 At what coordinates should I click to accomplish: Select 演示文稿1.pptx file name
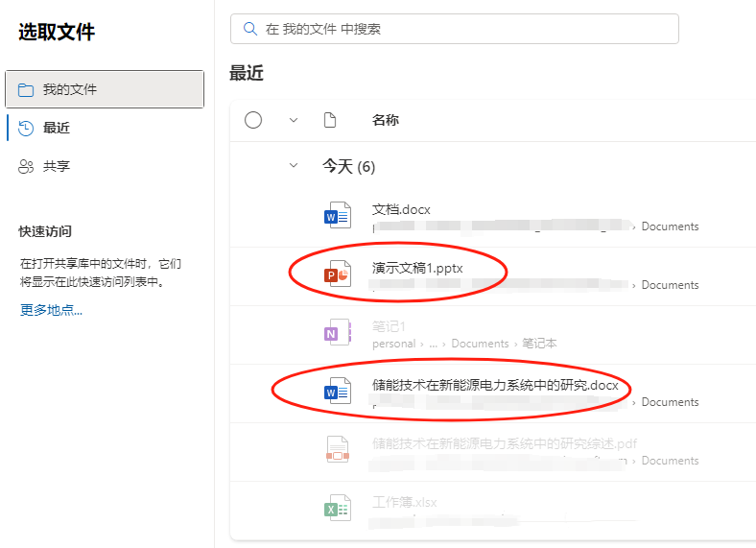click(417, 268)
